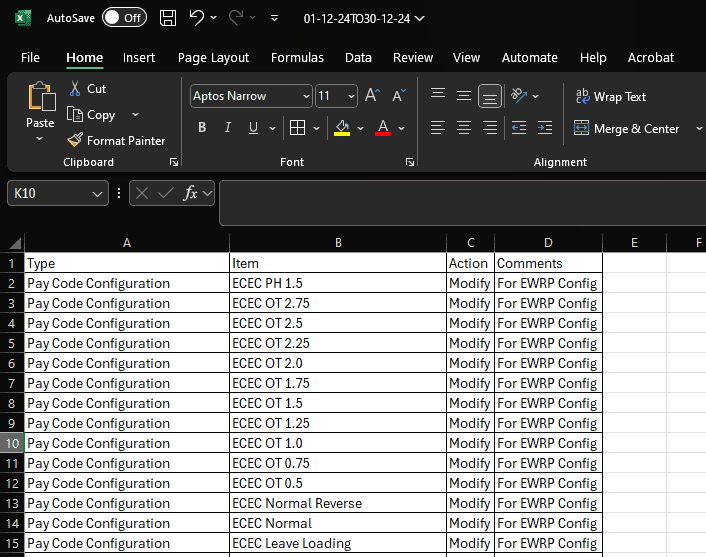
Task: Toggle Wrap Text
Action: click(611, 96)
